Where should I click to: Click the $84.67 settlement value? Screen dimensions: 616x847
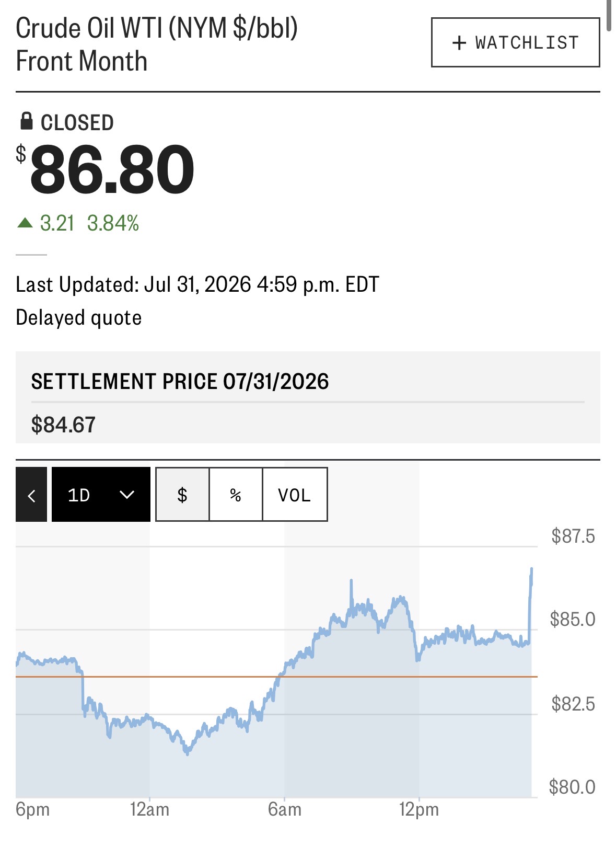63,425
